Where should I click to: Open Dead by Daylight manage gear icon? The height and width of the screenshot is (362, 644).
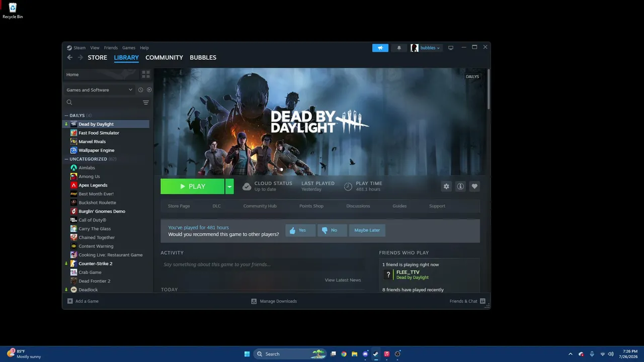tap(446, 187)
